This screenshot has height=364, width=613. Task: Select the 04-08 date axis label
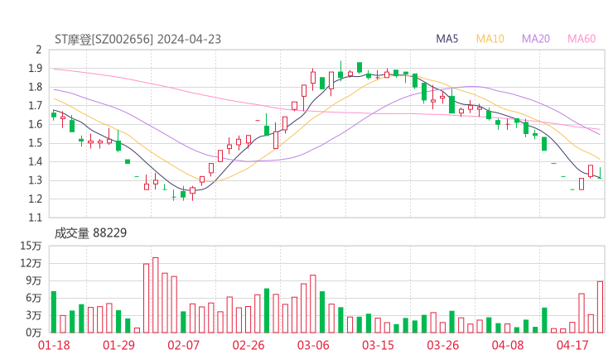[x=508, y=345]
